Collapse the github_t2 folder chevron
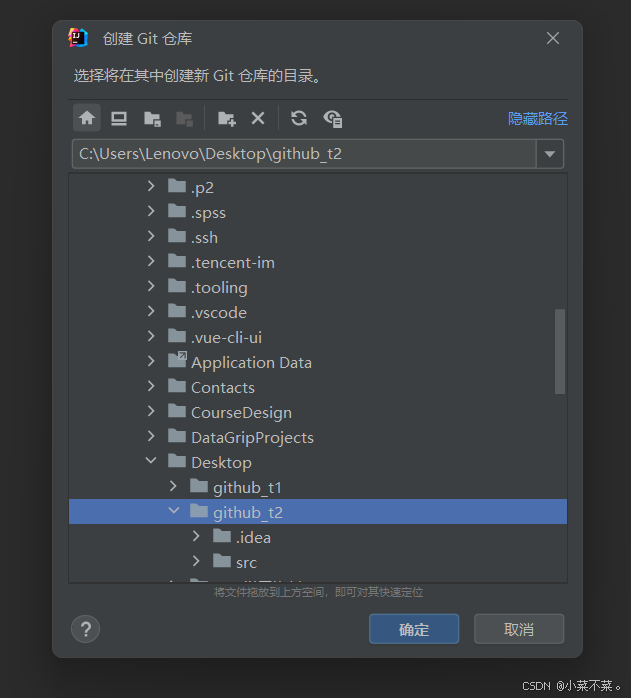 [173, 512]
